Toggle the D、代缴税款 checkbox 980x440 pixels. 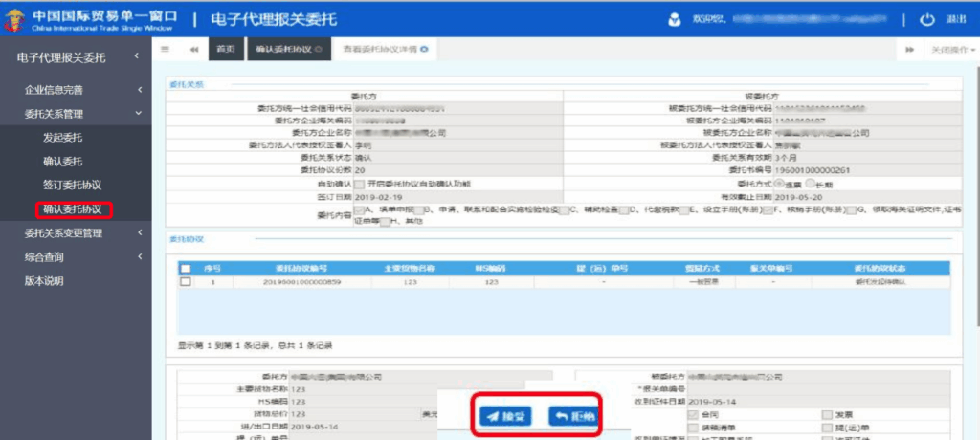point(624,210)
